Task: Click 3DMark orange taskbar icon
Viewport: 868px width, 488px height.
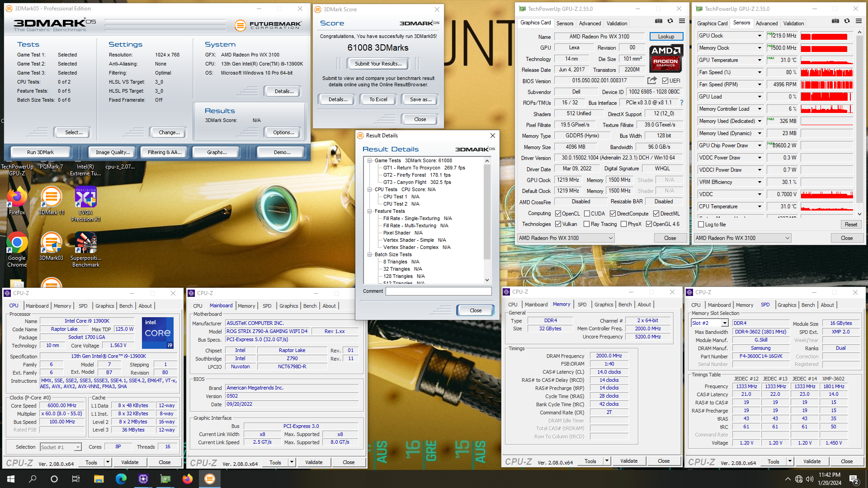Action: pyautogui.click(x=210, y=479)
